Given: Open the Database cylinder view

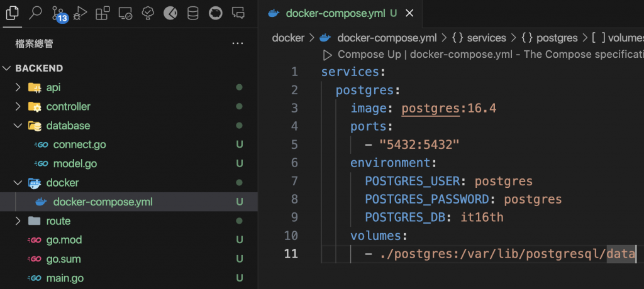Looking at the screenshot, I should (x=192, y=14).
